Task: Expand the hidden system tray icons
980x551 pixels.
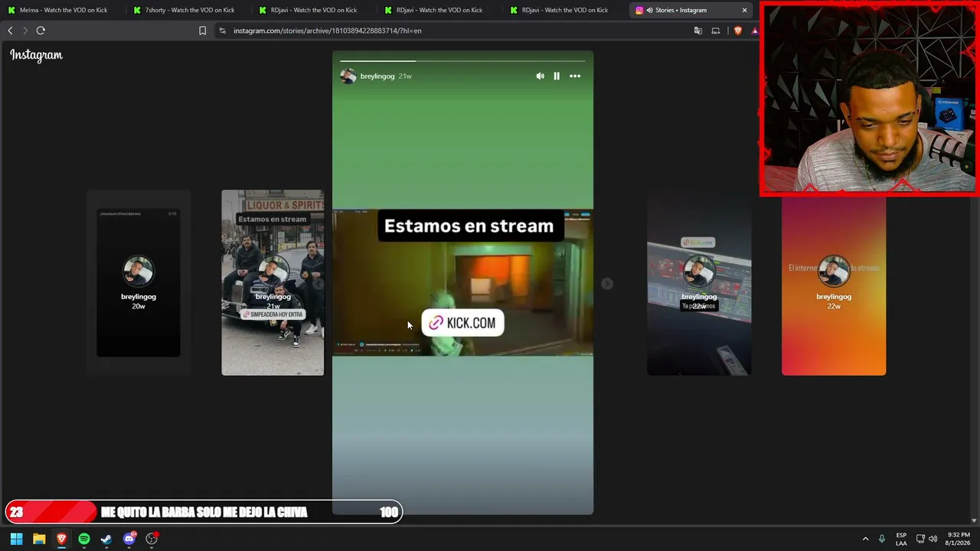Action: coord(865,539)
